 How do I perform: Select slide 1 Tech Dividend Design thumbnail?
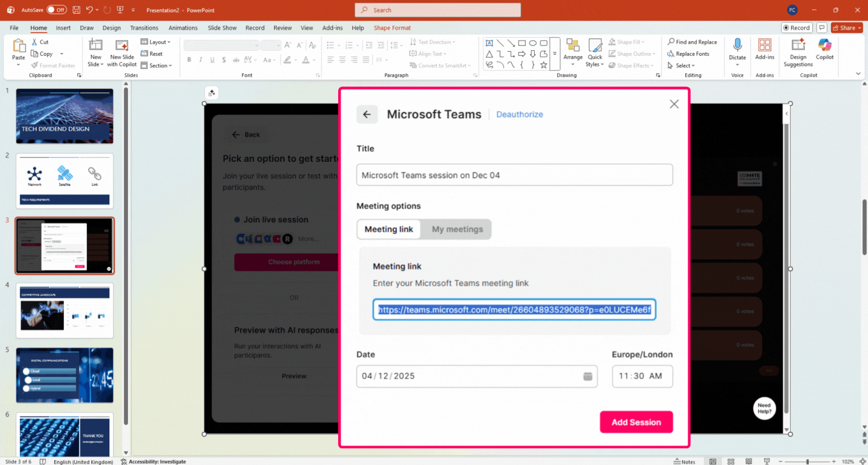coord(65,116)
